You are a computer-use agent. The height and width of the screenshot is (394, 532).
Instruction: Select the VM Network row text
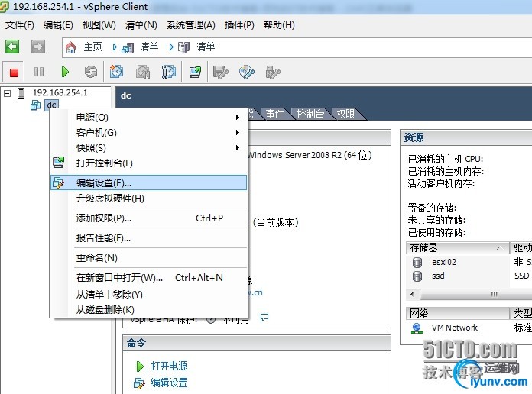[455, 328]
